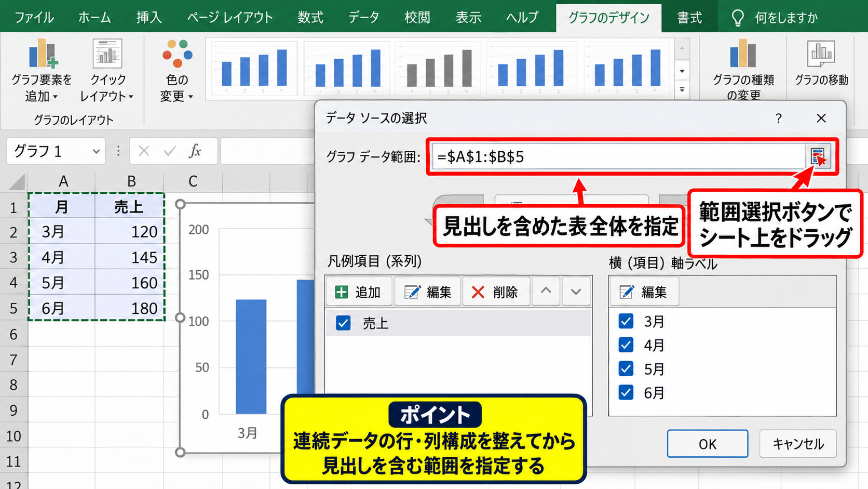Open the 色の変更 palette
The height and width of the screenshot is (489, 868).
pos(177,70)
